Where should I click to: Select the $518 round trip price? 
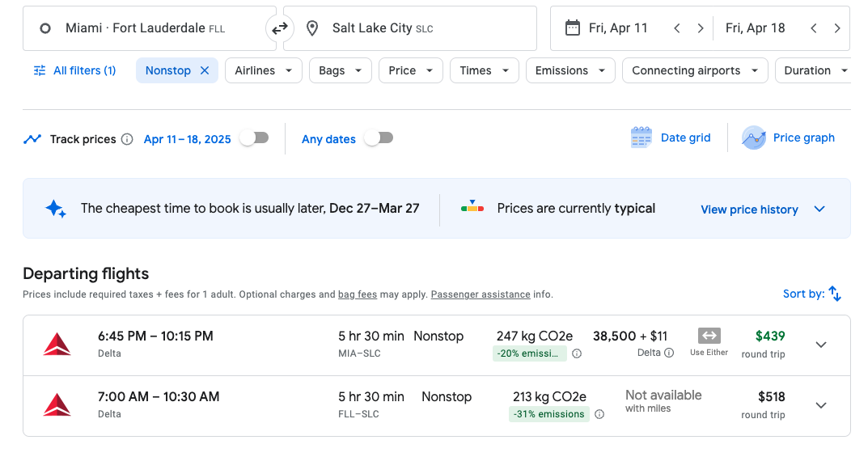pyautogui.click(x=771, y=396)
